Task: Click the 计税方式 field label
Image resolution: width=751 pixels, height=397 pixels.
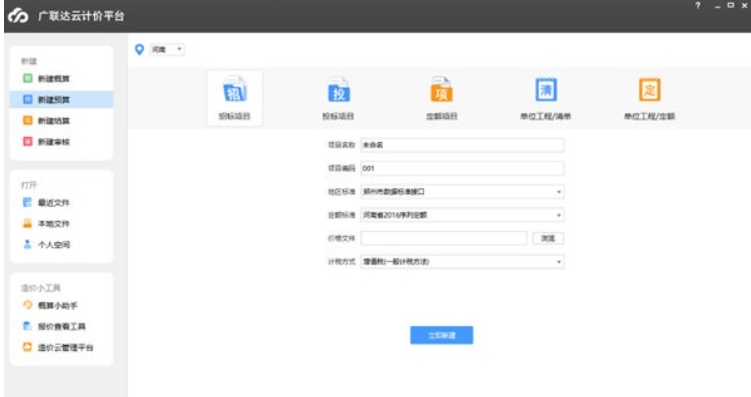Action: (x=341, y=261)
